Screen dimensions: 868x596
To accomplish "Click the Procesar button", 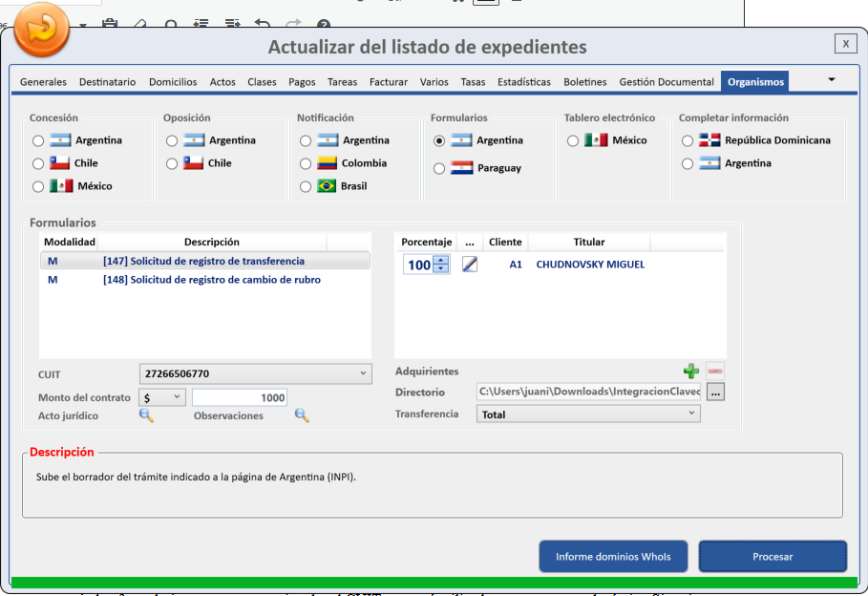I will 772,557.
